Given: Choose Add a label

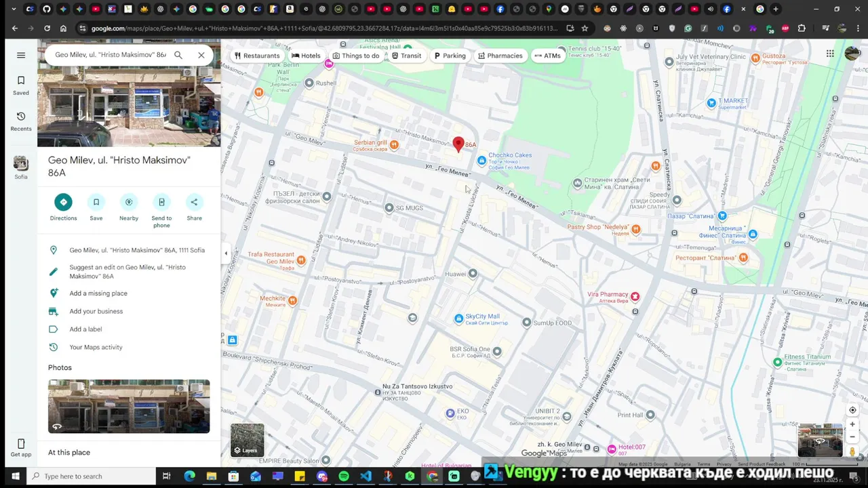Looking at the screenshot, I should [129, 329].
